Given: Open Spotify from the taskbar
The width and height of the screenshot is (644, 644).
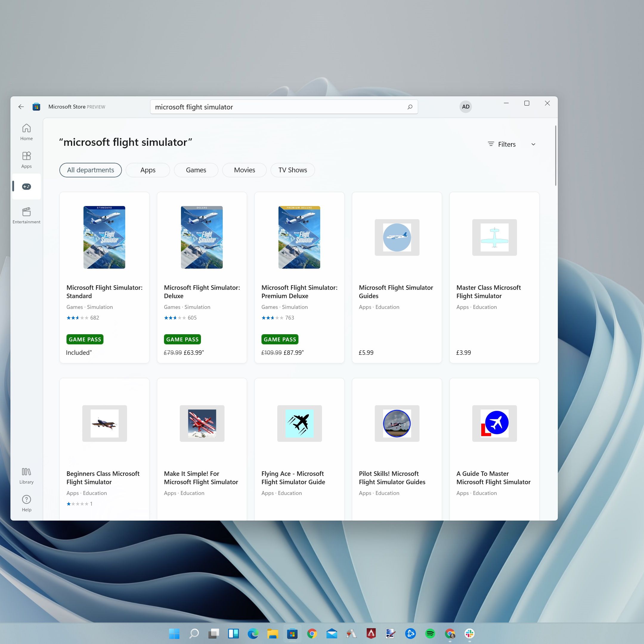Looking at the screenshot, I should click(x=430, y=633).
